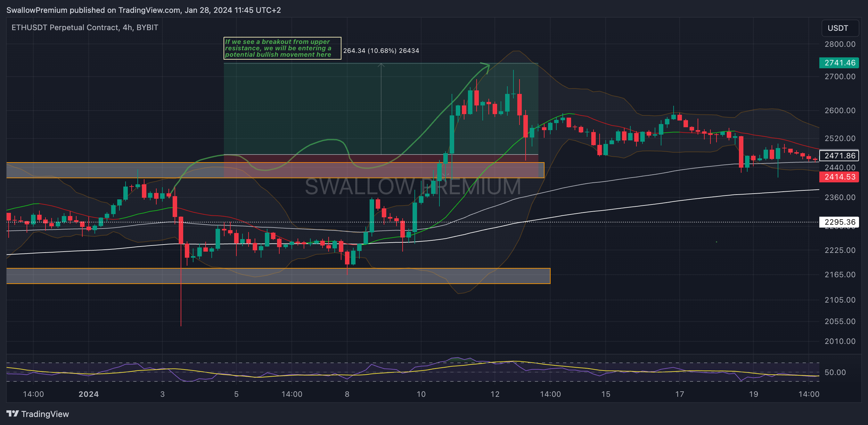The width and height of the screenshot is (868, 425).
Task: Click the 2471.86 current price label
Action: 839,155
